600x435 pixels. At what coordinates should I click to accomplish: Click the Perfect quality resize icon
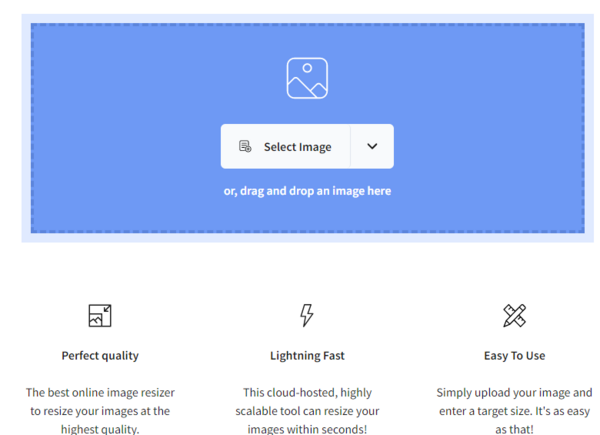tap(100, 316)
